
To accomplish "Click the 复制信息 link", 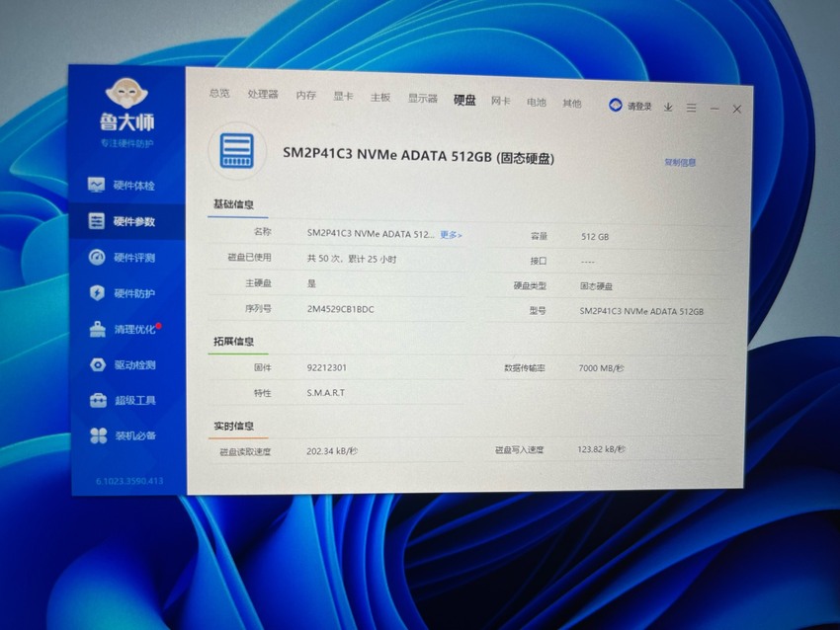I will click(x=680, y=162).
